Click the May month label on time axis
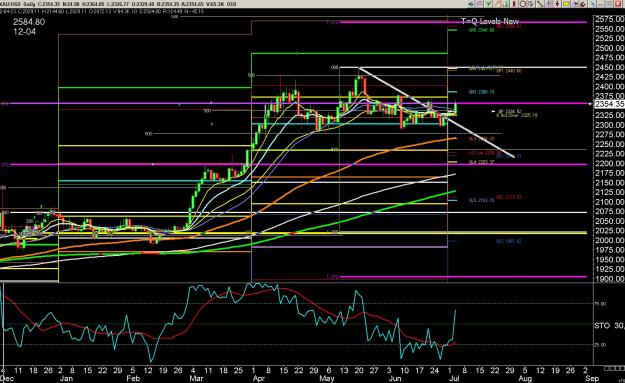 pos(327,378)
